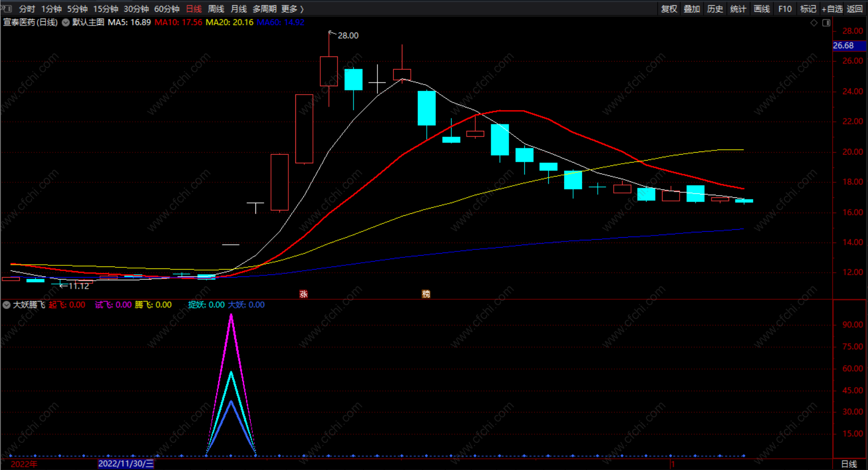Image resolution: width=868 pixels, height=470 pixels.
Task: Click the magenta indicator spike peak
Action: coord(231,315)
